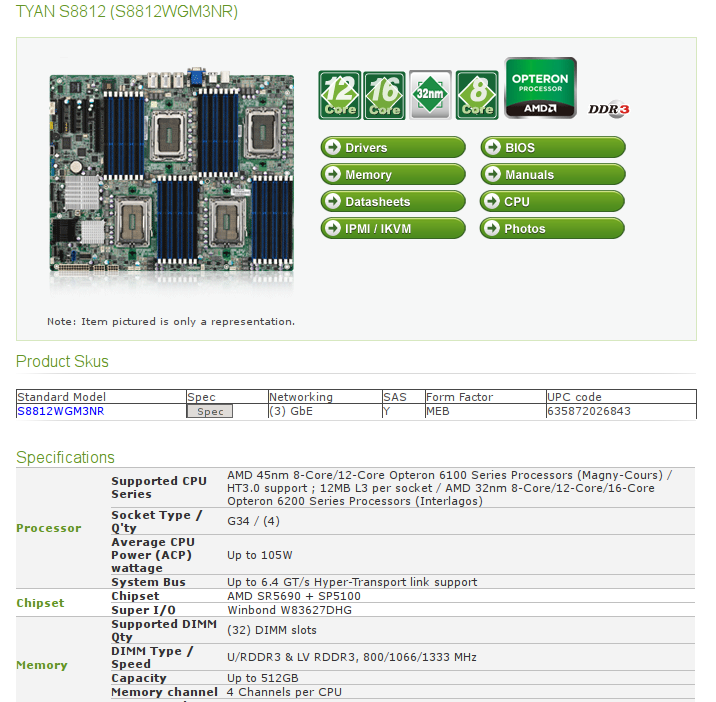
Task: Click the 'Up to 512GB' capacity value
Action: point(263,678)
